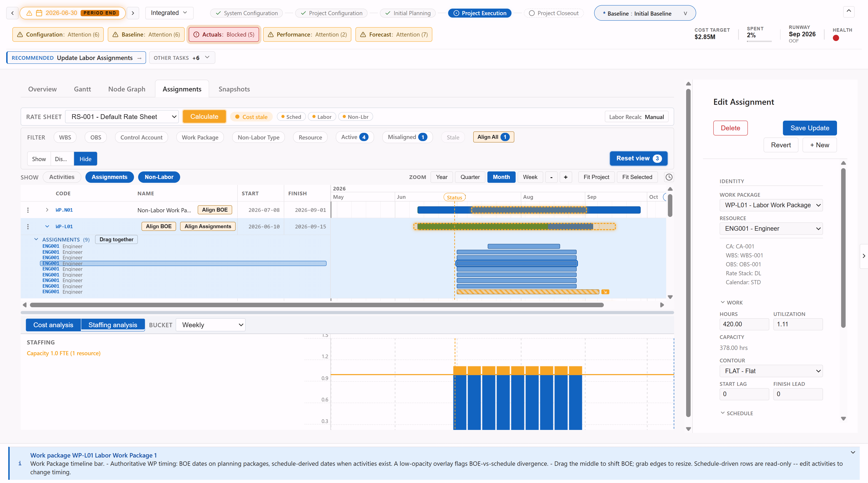The image size is (868, 483).
Task: Click the info icon in bottom message
Action: (x=20, y=463)
